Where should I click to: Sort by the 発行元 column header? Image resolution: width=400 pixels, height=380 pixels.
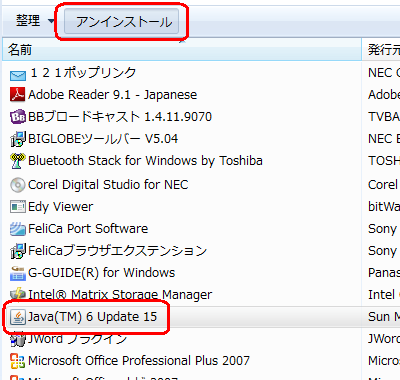(x=382, y=50)
